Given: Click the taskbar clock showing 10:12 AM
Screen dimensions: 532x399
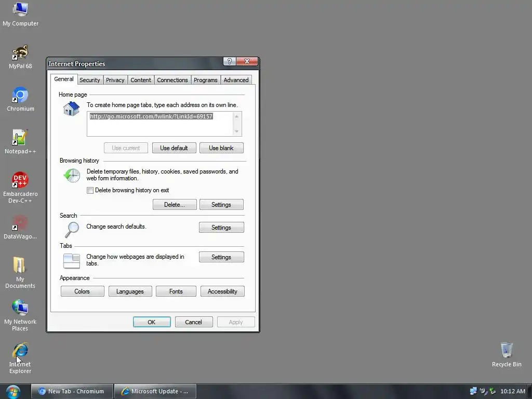Looking at the screenshot, I should click(x=513, y=391).
